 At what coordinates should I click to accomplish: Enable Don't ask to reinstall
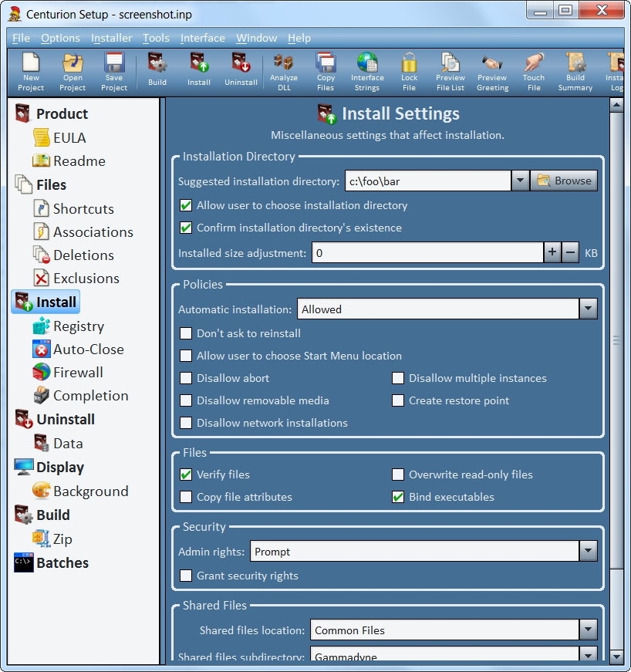pos(186,333)
